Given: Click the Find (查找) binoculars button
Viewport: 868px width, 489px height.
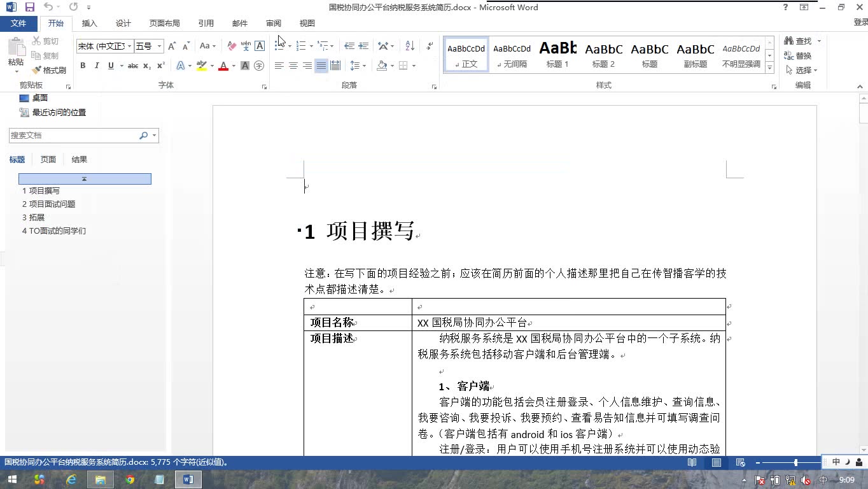Looking at the screenshot, I should click(798, 41).
